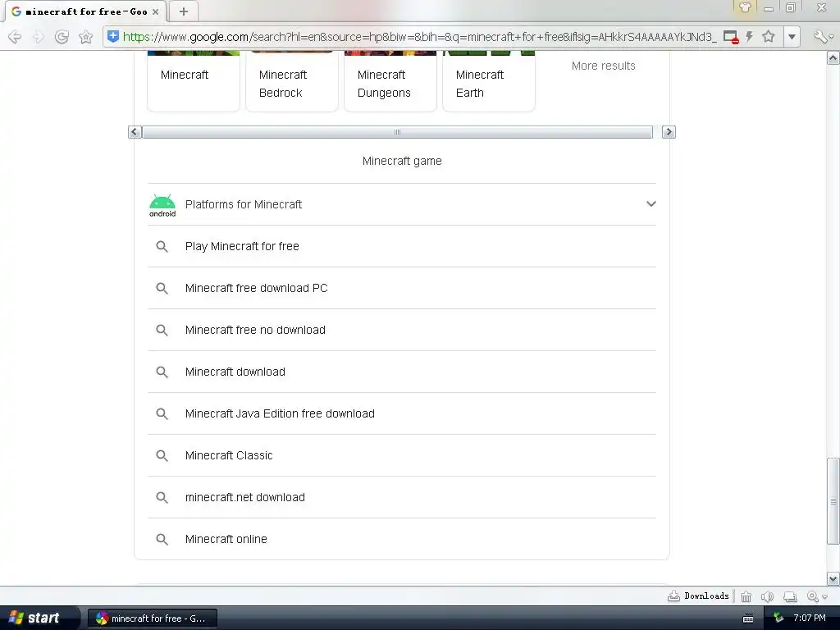Click the trash bin icon in status bar
Image resolution: width=840 pixels, height=630 pixels.
point(746,596)
